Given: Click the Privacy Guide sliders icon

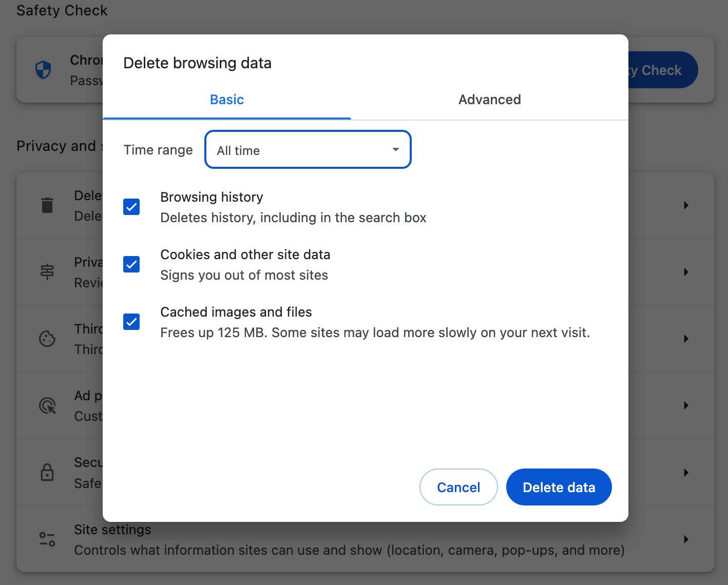Looking at the screenshot, I should click(47, 272).
